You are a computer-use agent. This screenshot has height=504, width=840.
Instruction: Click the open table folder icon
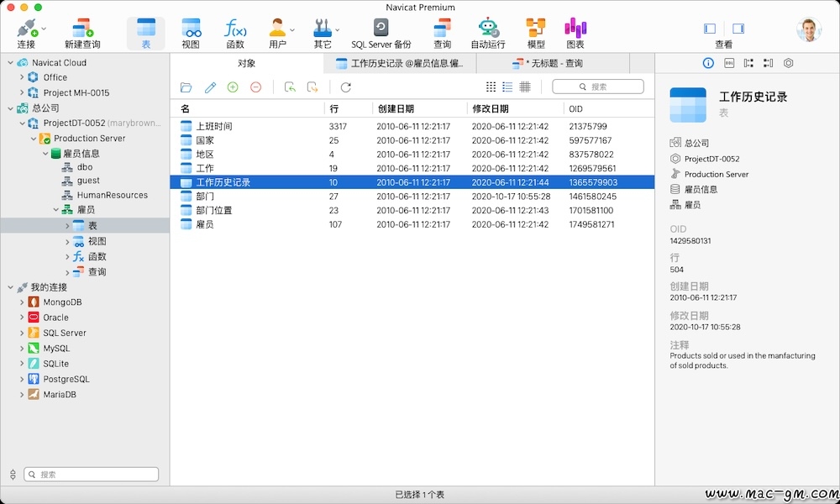click(186, 87)
